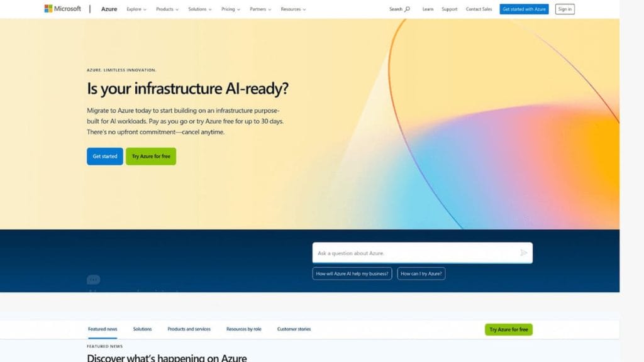Expand the Resources menu
The image size is (644, 362).
[293, 9]
